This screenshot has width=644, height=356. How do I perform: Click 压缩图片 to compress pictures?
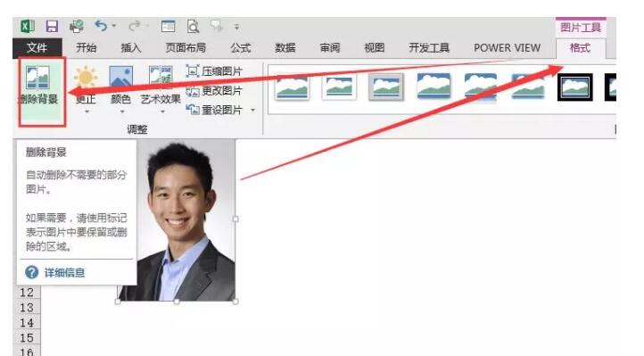coord(214,71)
